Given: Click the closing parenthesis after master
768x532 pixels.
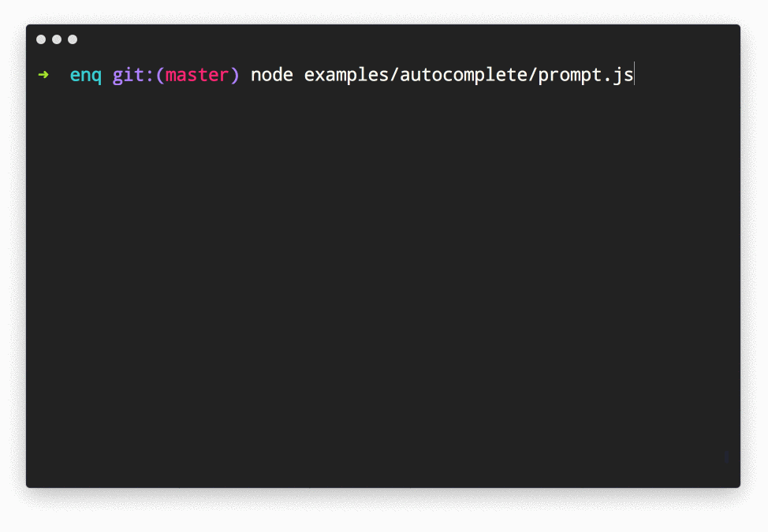Looking at the screenshot, I should tap(234, 75).
